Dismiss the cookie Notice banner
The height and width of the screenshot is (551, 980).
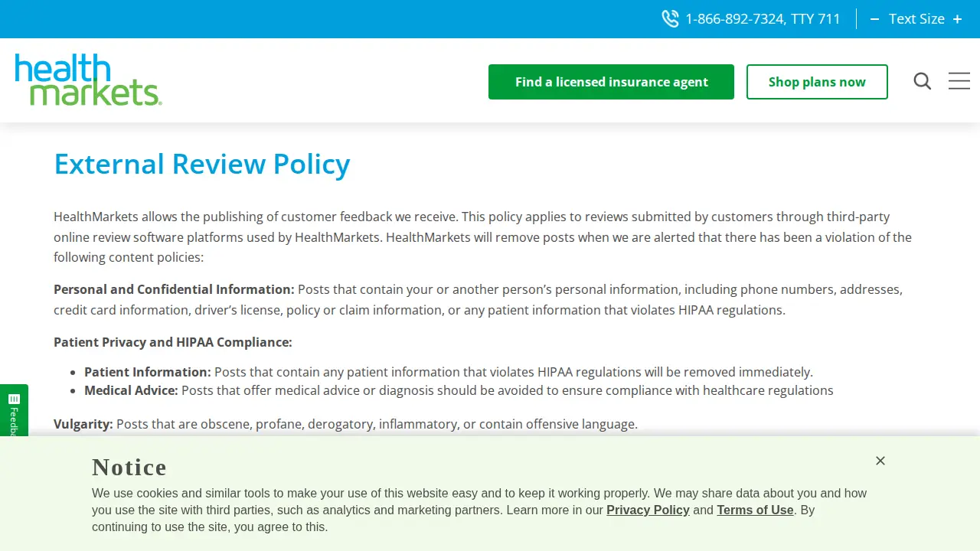tap(880, 461)
